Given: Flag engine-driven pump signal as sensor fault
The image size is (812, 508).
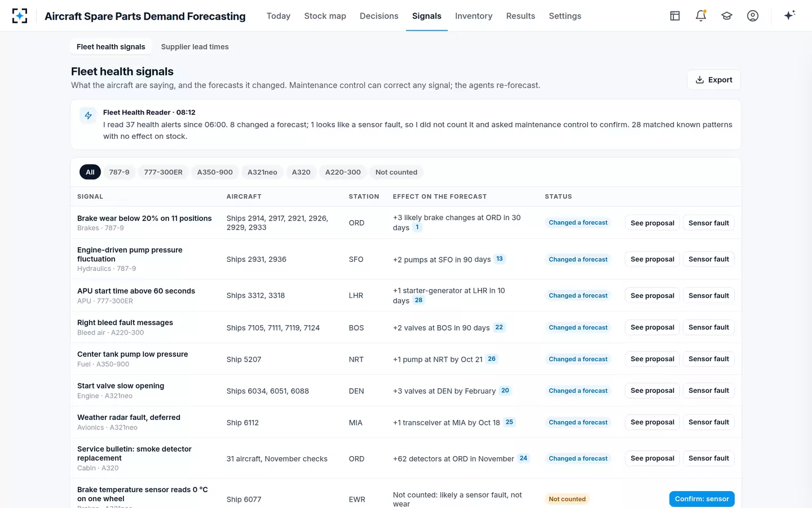Looking at the screenshot, I should (x=709, y=259).
